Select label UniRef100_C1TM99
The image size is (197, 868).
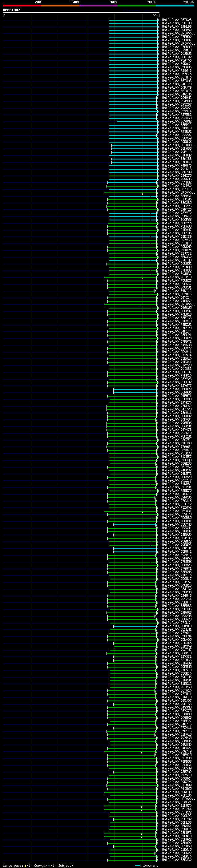177,785
